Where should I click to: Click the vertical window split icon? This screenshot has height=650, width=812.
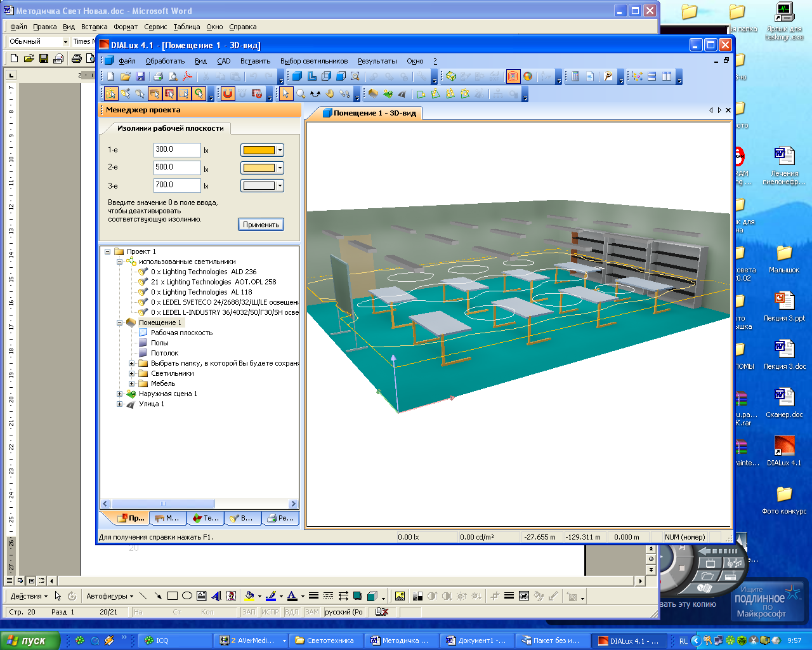667,76
